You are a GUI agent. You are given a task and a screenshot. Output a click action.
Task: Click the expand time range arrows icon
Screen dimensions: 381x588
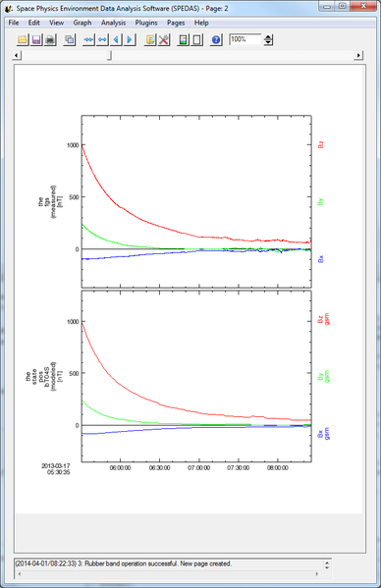[x=102, y=39]
